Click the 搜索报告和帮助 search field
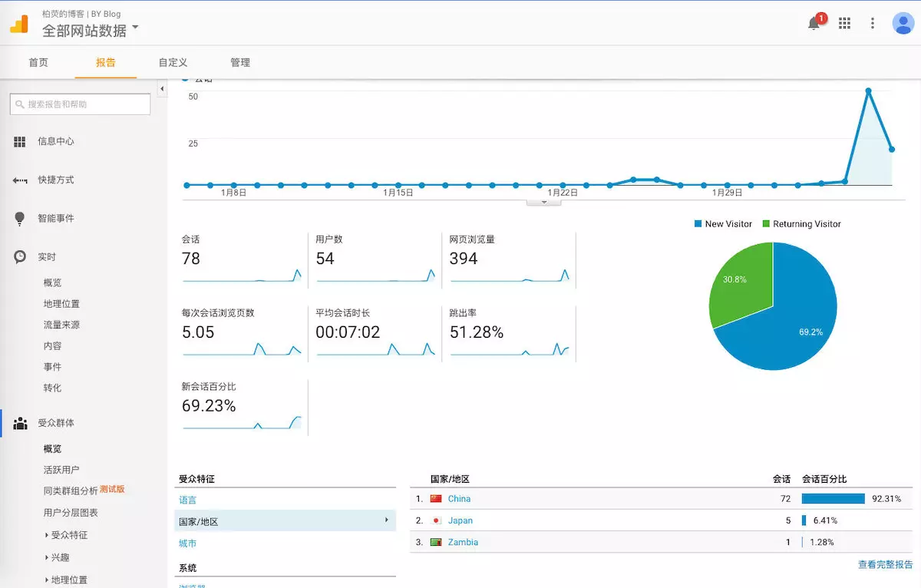Image resolution: width=921 pixels, height=588 pixels. (80, 104)
